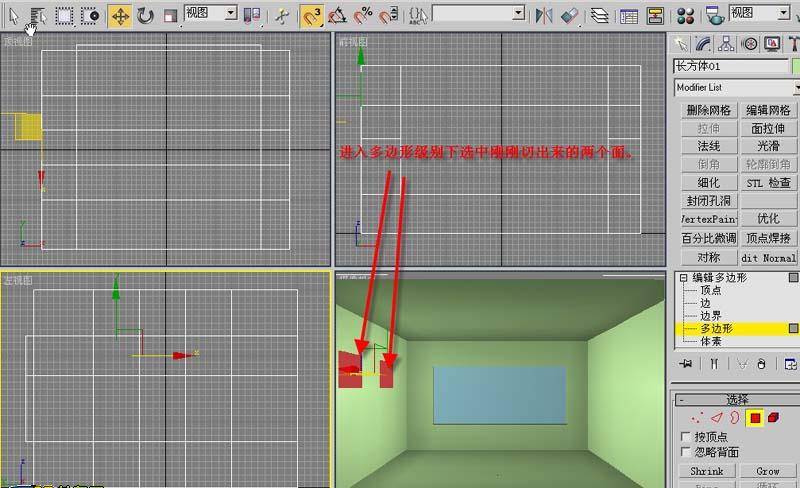Viewport: 800px width, 488px height.
Task: Click the VertexPaint modifier button
Action: tap(709, 219)
